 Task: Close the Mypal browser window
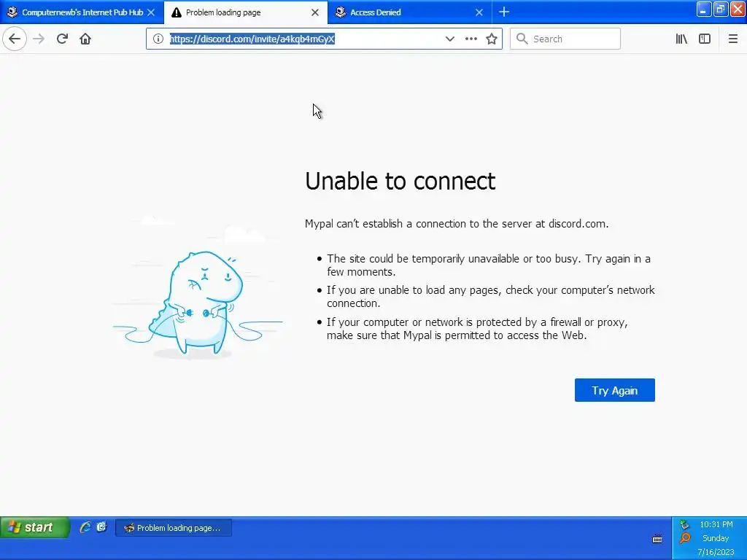[738, 9]
